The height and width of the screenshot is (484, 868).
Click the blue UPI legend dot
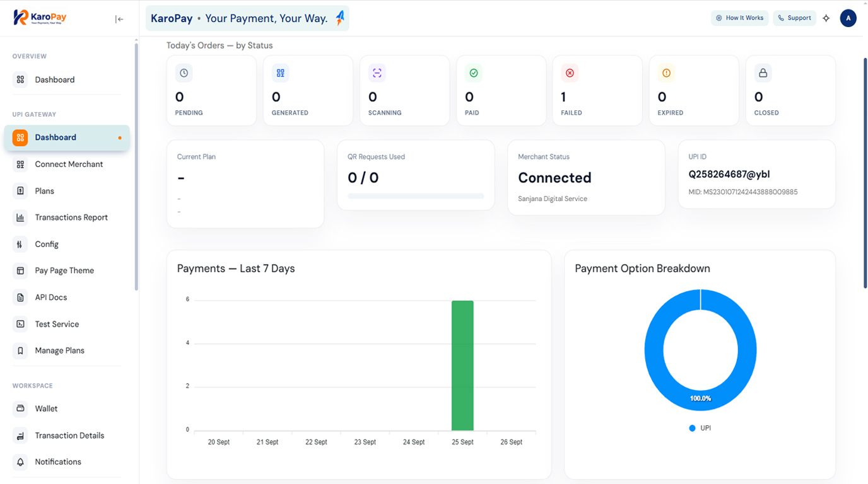click(692, 428)
